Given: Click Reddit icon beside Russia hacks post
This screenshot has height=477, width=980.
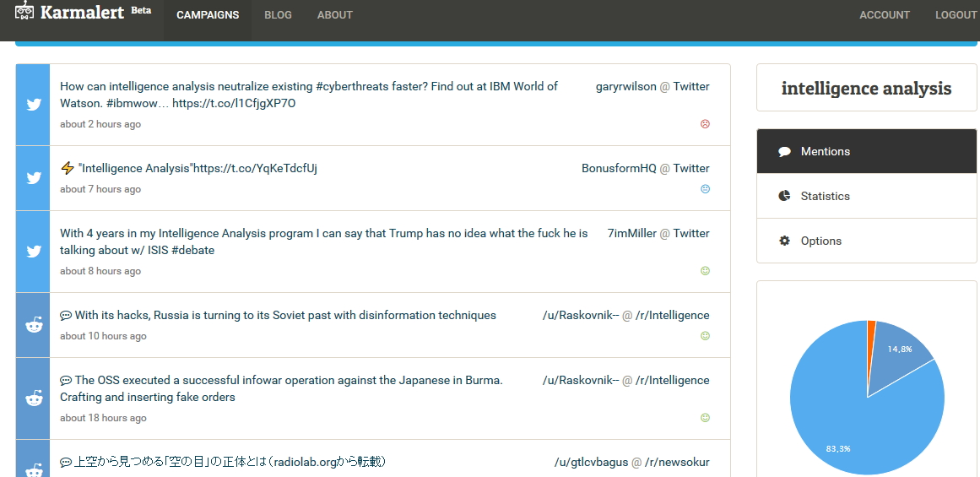Looking at the screenshot, I should tap(34, 325).
